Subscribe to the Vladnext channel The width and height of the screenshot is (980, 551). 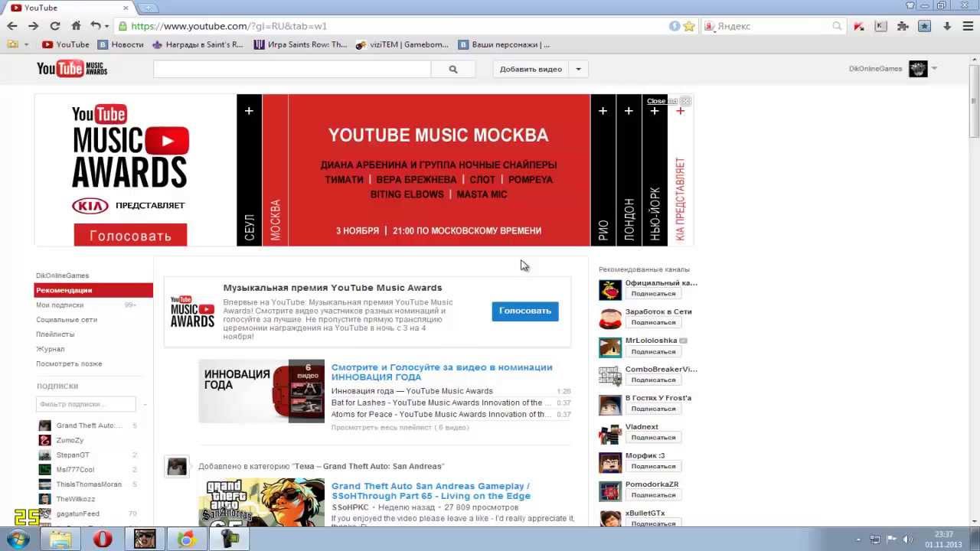(653, 437)
